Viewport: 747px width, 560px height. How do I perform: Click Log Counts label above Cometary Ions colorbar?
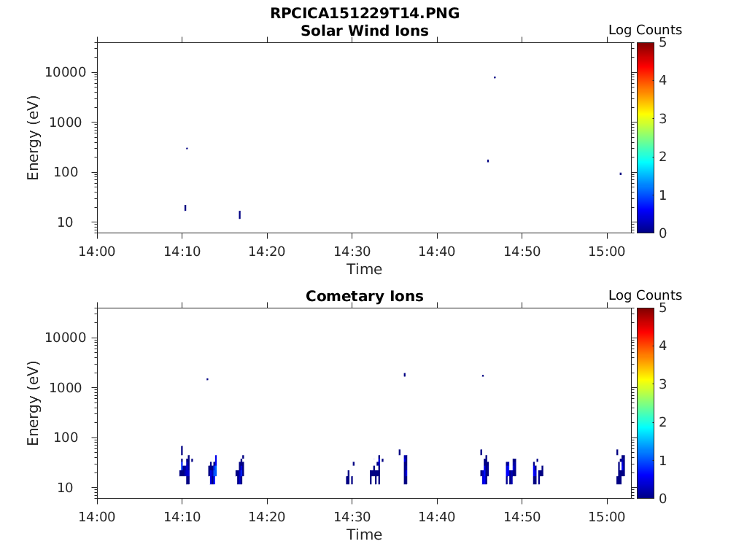[645, 295]
